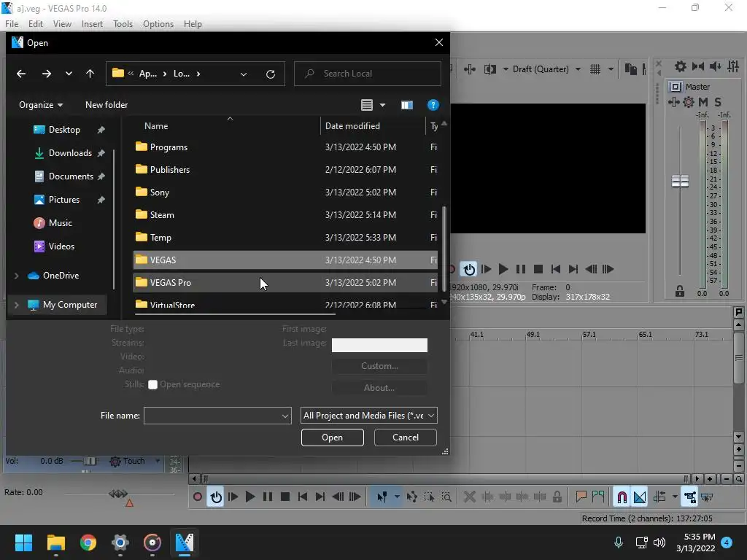The height and width of the screenshot is (560, 747).
Task: Click the Insert Marker icon
Action: click(581, 497)
